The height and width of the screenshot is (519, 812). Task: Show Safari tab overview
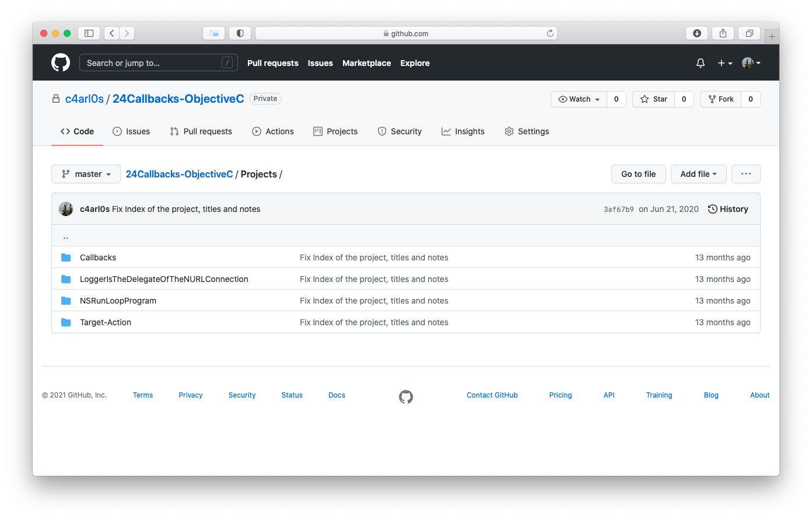click(x=750, y=33)
